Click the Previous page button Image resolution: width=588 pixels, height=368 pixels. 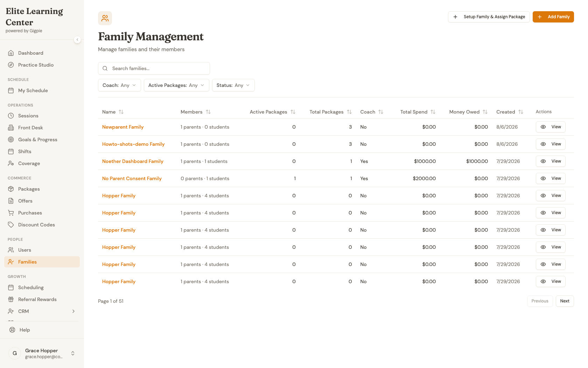[540, 301]
